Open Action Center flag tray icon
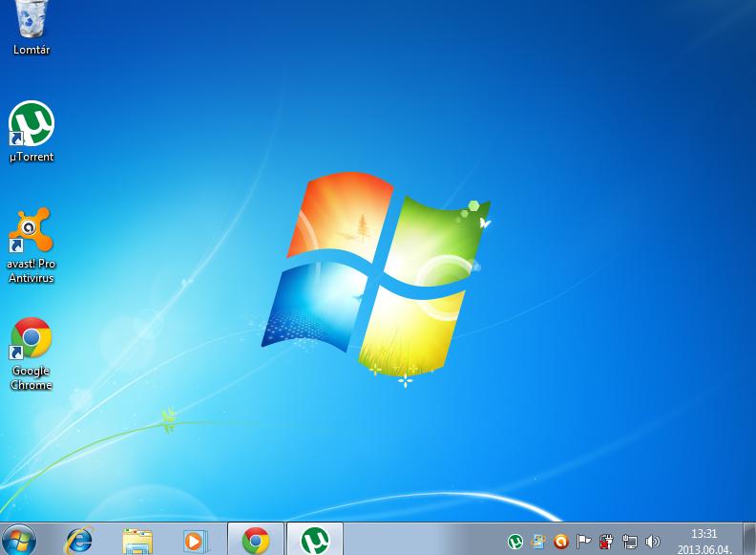The image size is (756, 555). [583, 542]
